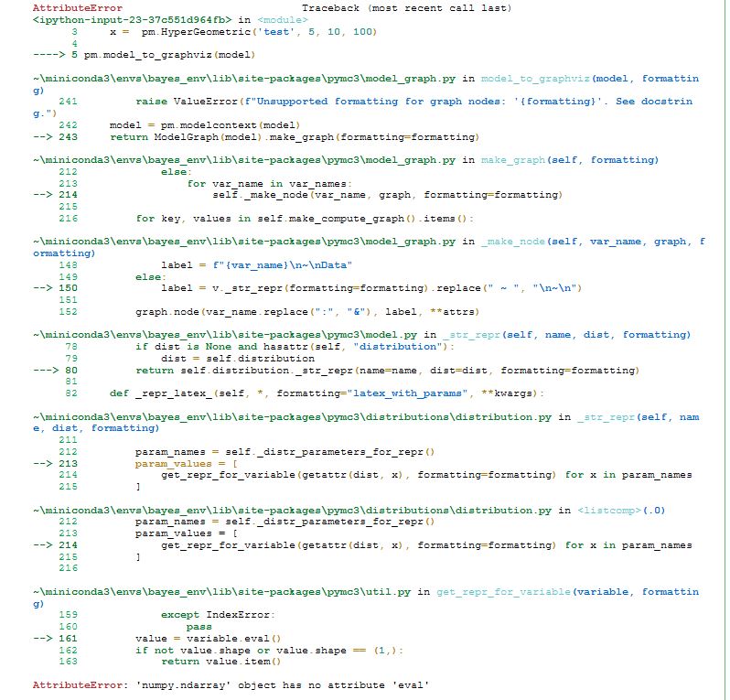The width and height of the screenshot is (730, 700).
Task: Click the 'model_to_graphviz' function name in the frame header
Action: [x=535, y=79]
